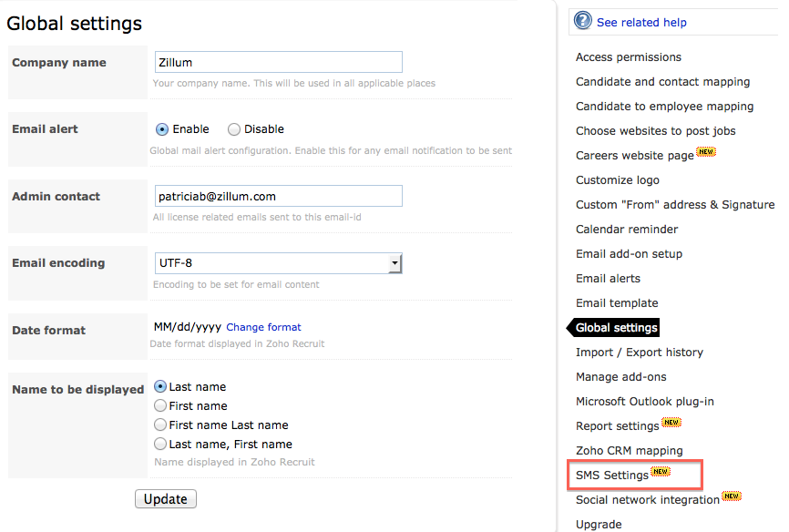The width and height of the screenshot is (789, 532).
Task: Open SMS Settings page
Action: coord(611,476)
